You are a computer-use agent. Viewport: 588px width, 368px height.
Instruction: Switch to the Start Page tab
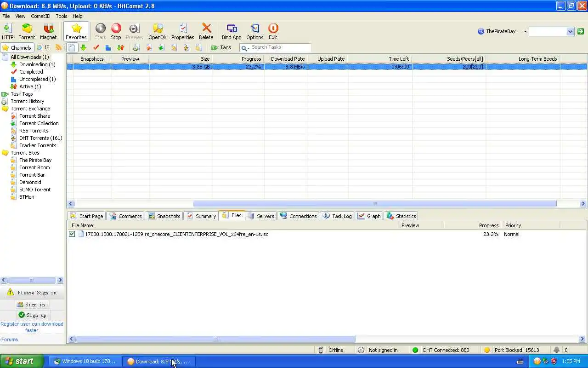pyautogui.click(x=86, y=216)
